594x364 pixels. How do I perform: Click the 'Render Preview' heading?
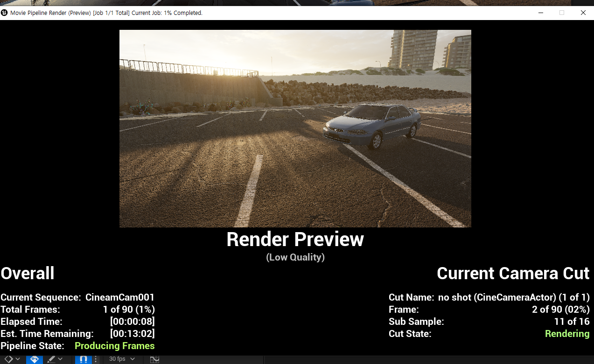295,239
